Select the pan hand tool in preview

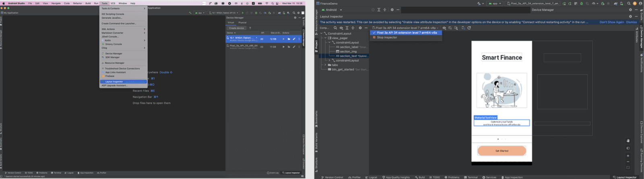tap(628, 141)
